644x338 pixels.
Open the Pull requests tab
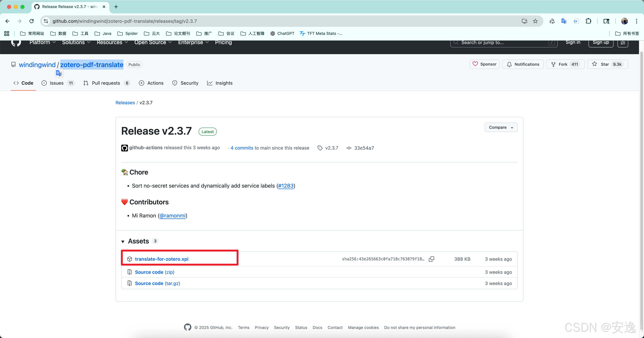pyautogui.click(x=107, y=83)
